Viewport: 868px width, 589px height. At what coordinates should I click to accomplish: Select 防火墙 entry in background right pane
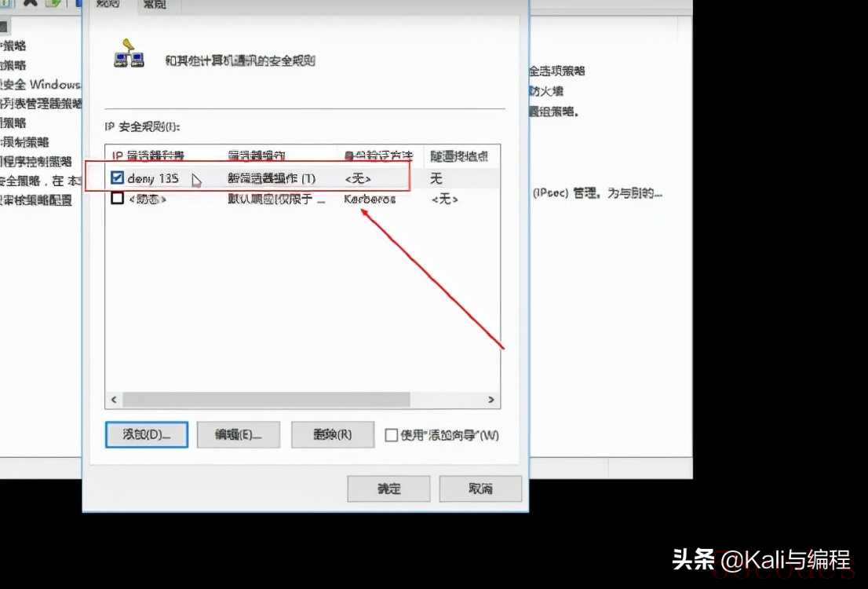click(546, 91)
